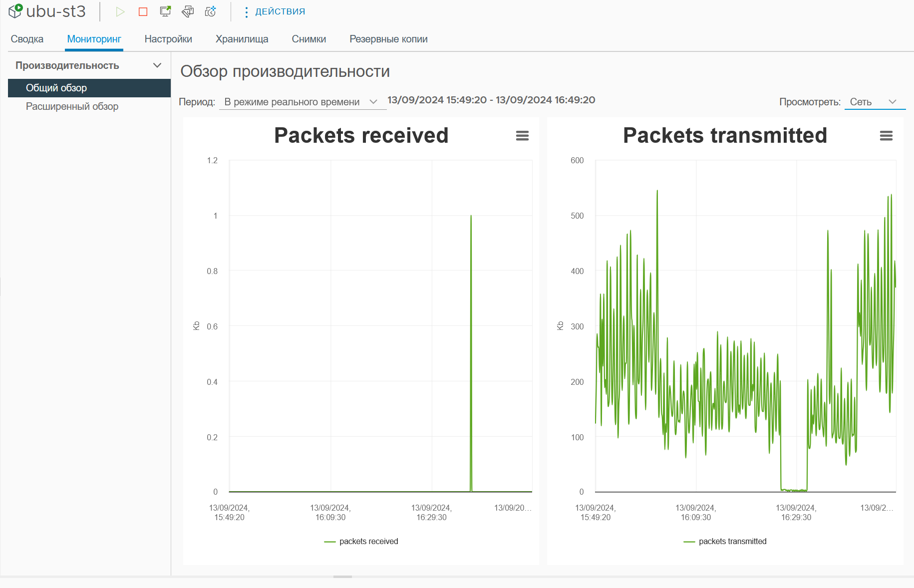
Task: Click the date range 13/09/2024 15:49:20 - 16:49:20
Action: 491,100
